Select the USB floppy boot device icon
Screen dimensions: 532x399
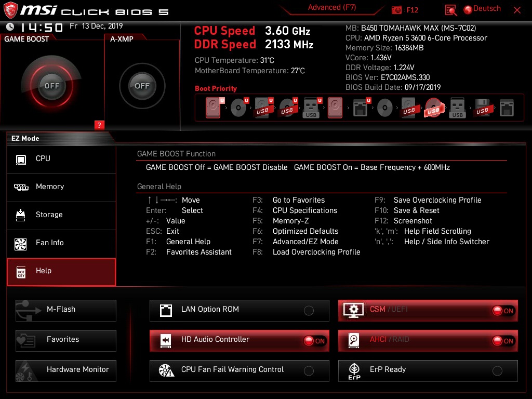pos(482,108)
